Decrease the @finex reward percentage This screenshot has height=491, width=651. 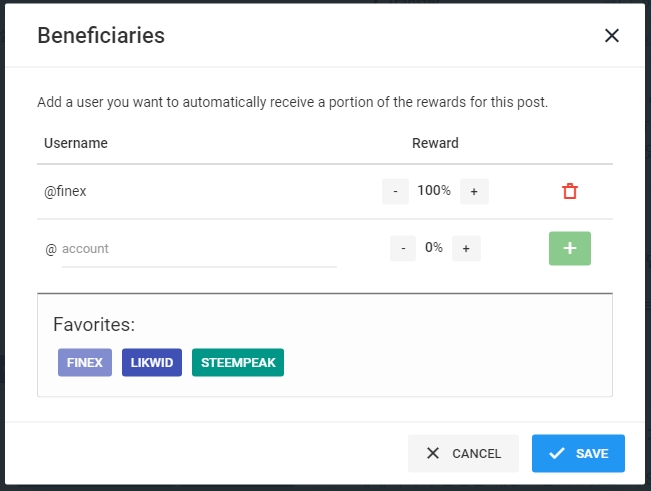point(395,191)
